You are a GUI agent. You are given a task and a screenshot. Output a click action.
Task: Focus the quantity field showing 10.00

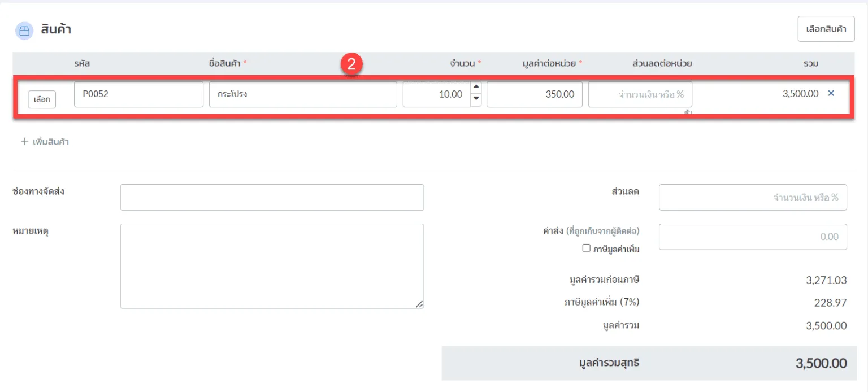[x=436, y=94]
